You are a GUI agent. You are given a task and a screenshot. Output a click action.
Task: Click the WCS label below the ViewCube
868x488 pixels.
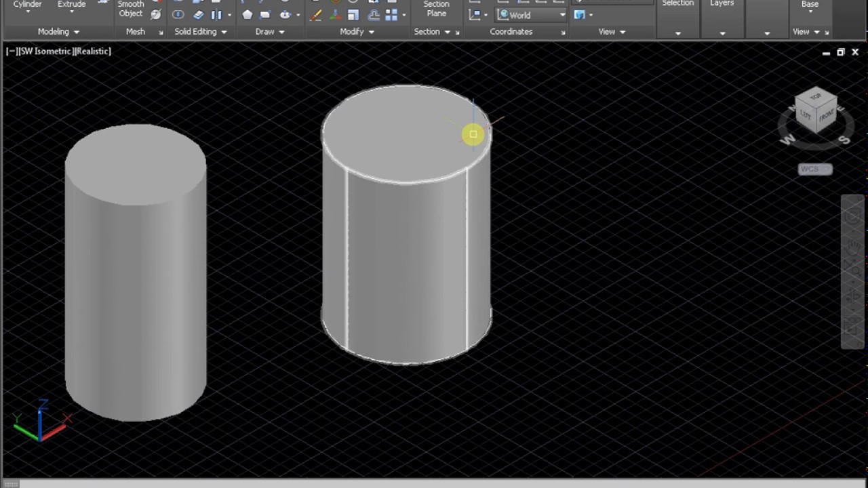[815, 169]
